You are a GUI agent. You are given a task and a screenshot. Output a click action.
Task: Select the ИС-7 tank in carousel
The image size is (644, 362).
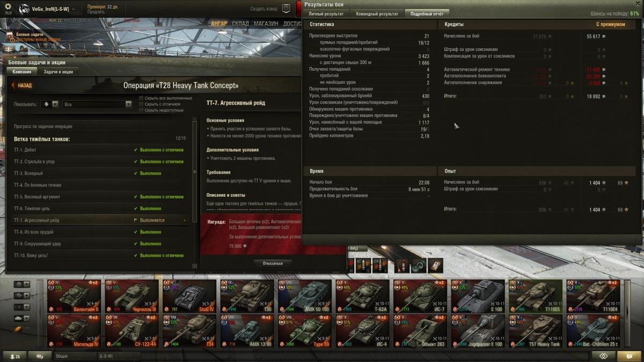[x=422, y=295]
